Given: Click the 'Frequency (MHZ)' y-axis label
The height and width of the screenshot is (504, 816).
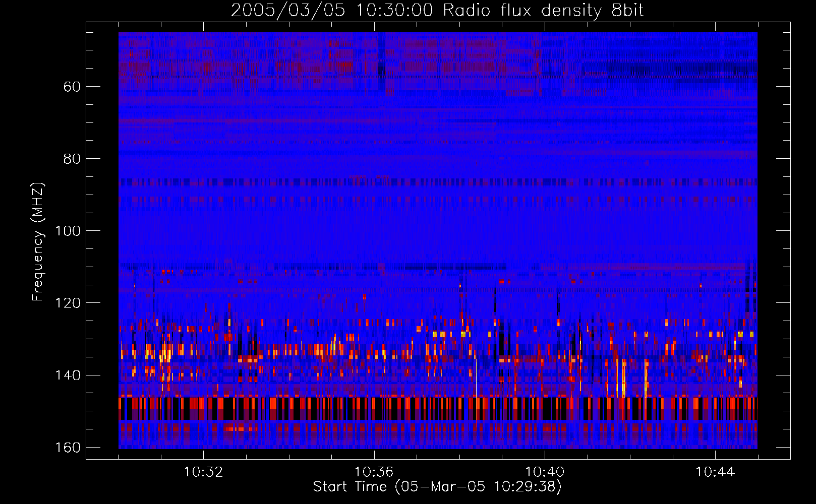Looking at the screenshot, I should (38, 241).
